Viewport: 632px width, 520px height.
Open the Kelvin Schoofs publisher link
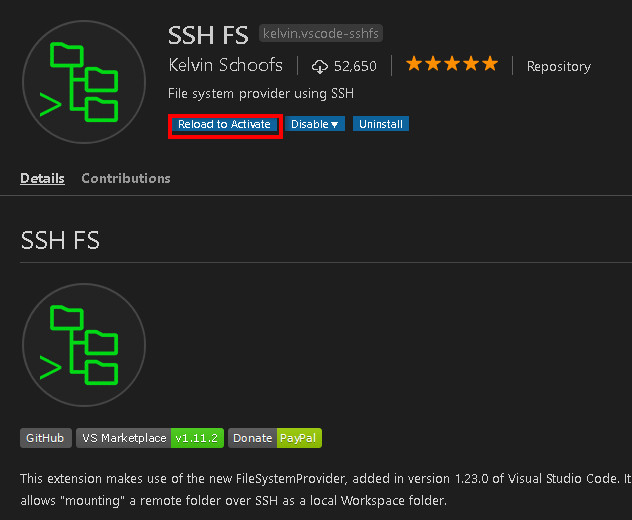click(226, 65)
